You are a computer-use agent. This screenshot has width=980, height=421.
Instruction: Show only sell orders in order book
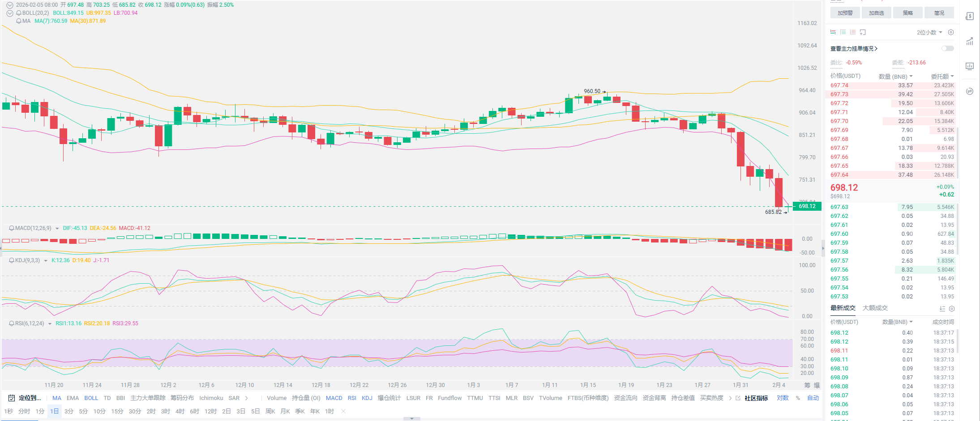pos(853,32)
